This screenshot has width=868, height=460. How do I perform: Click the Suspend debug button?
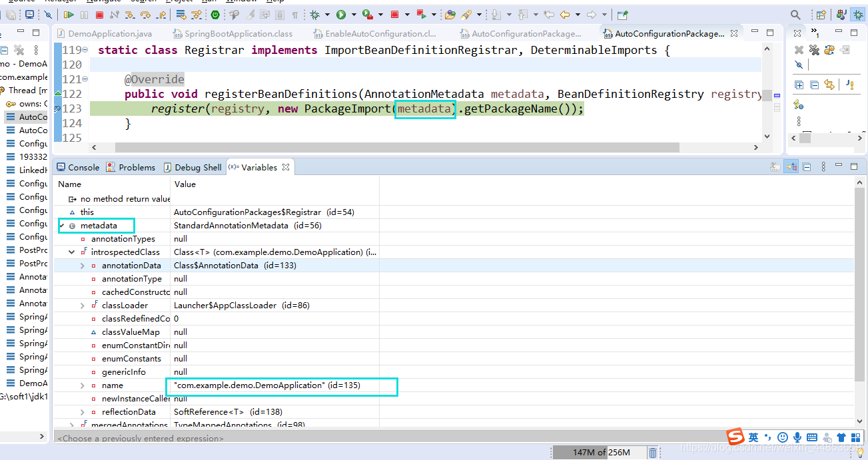coord(85,15)
